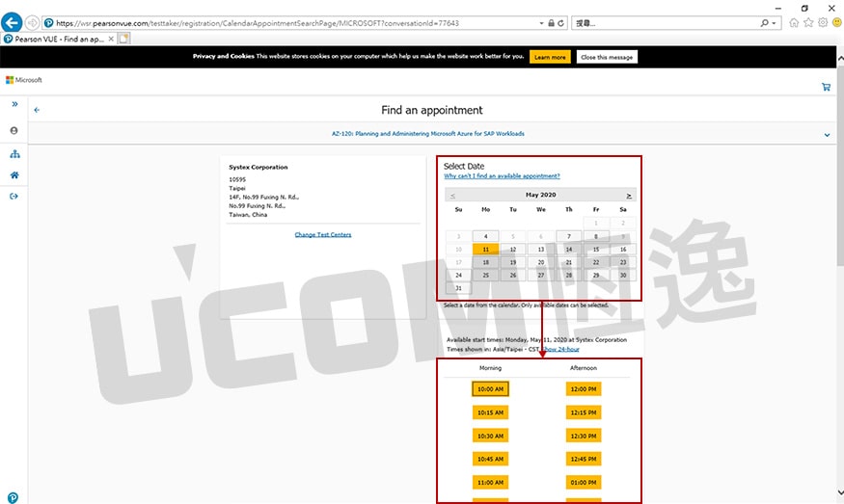Click the sign out sidebar icon
The height and width of the screenshot is (504, 844).
pyautogui.click(x=14, y=197)
